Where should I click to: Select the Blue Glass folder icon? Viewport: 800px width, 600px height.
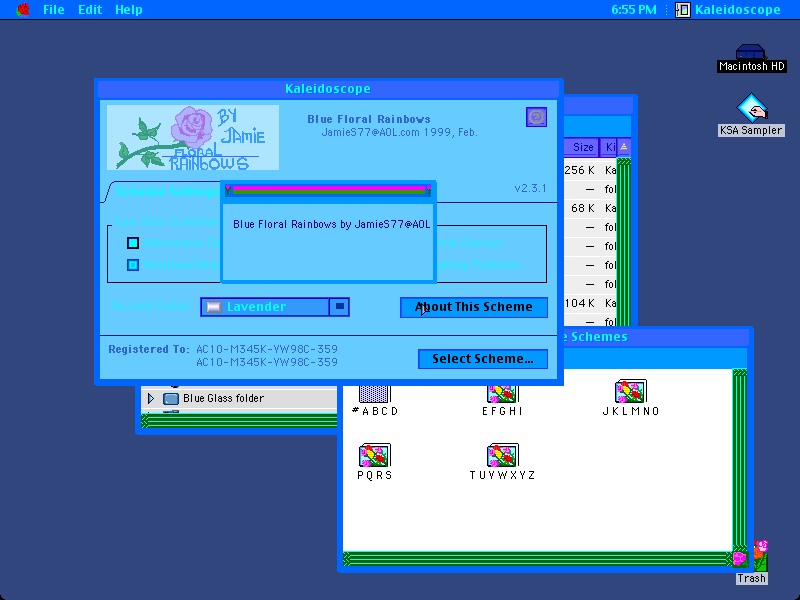[x=171, y=398]
